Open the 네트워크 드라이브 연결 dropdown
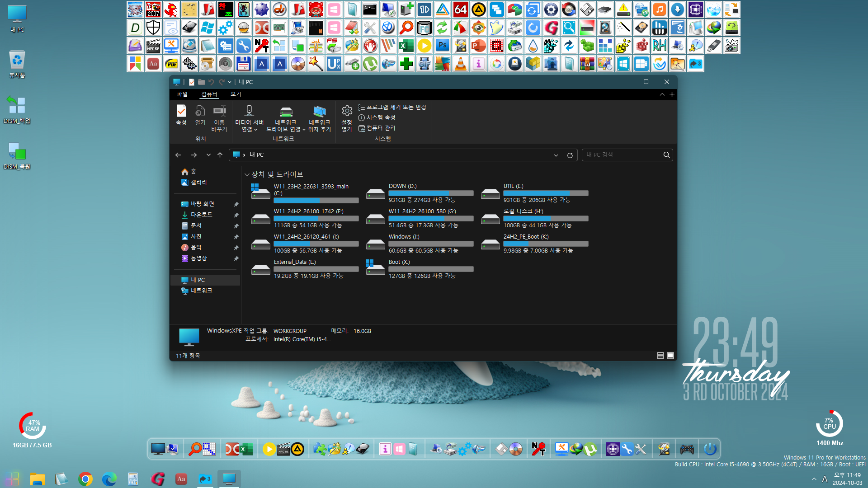Image resolution: width=868 pixels, height=488 pixels. pyautogui.click(x=304, y=130)
